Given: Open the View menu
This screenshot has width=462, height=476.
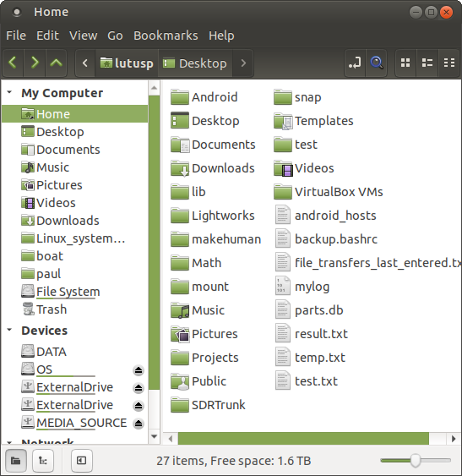Looking at the screenshot, I should [x=83, y=36].
